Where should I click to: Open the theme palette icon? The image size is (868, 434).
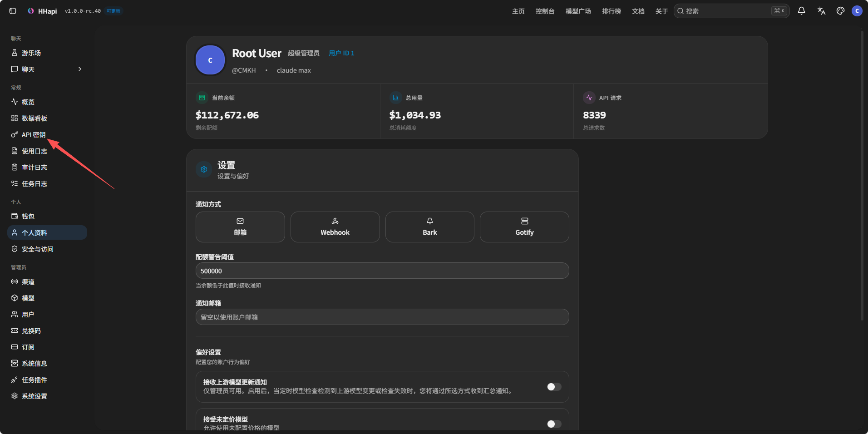tap(840, 11)
